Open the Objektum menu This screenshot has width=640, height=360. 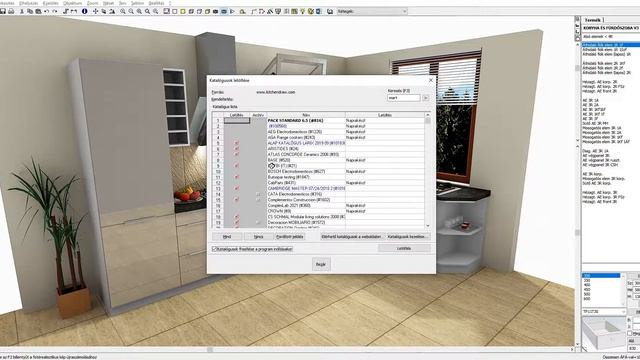click(73, 3)
